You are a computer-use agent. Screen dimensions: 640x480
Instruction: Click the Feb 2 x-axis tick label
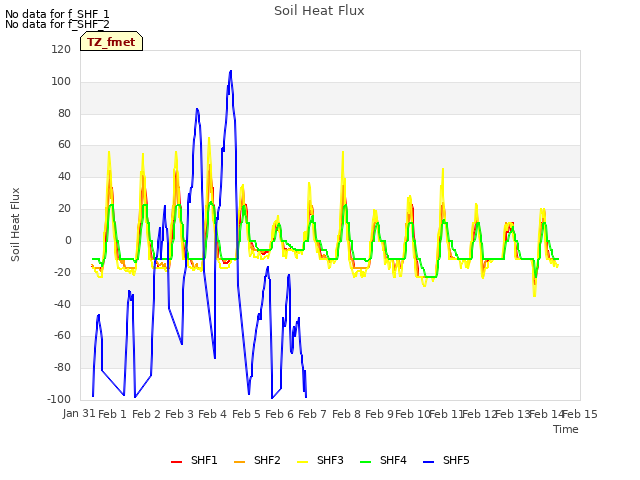(146, 414)
